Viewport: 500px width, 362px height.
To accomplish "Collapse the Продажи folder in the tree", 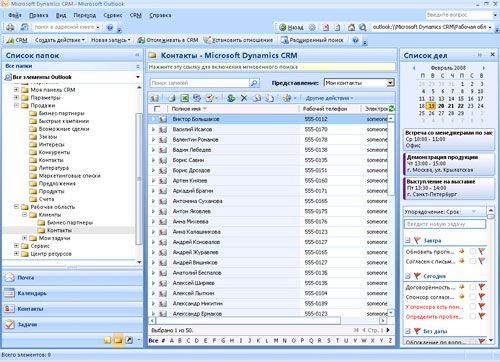I will (x=16, y=105).
